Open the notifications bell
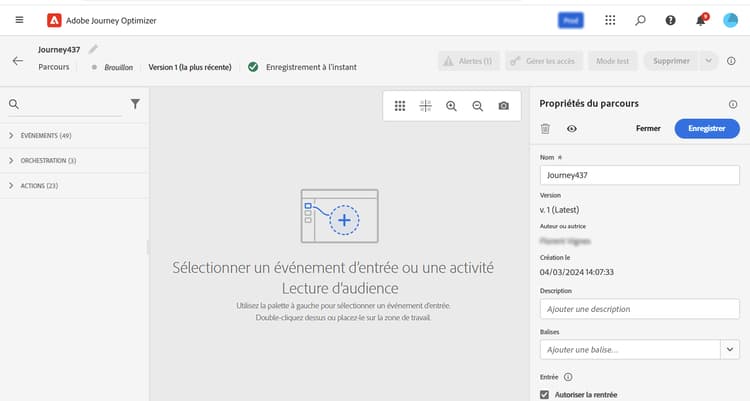Viewport: 750px width, 401px height. pyautogui.click(x=701, y=20)
